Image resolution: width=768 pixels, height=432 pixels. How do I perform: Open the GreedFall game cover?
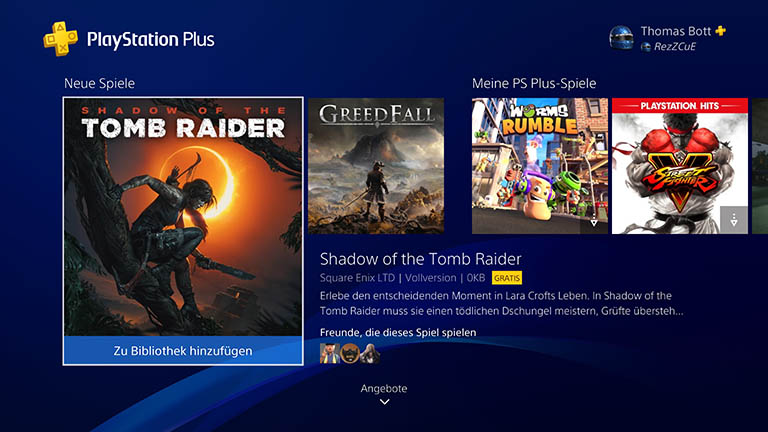click(x=376, y=166)
